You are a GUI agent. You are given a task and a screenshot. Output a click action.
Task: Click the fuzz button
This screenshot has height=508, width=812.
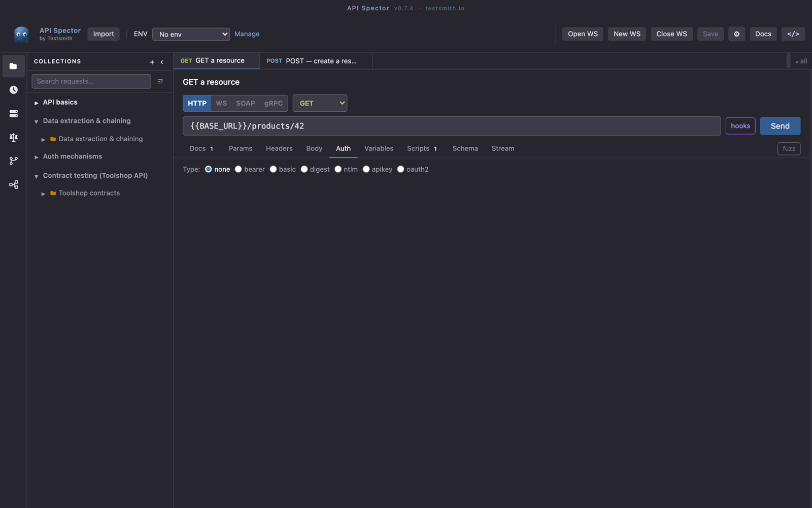(x=789, y=148)
